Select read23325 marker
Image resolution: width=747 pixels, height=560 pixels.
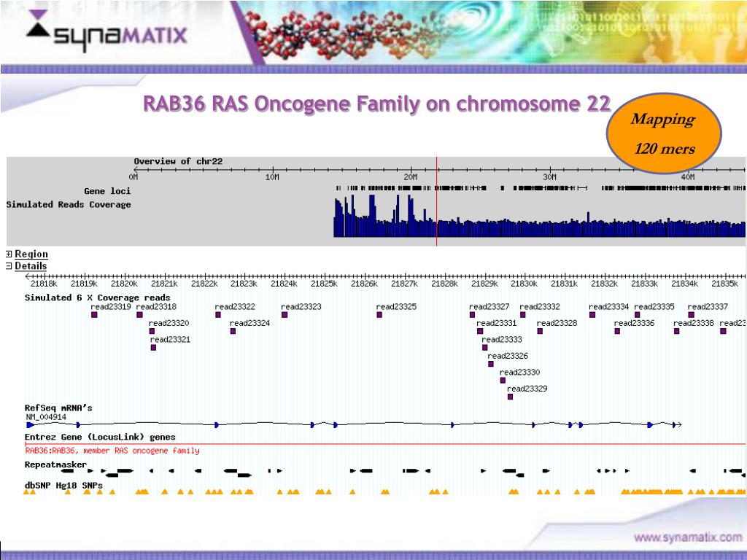click(379, 315)
